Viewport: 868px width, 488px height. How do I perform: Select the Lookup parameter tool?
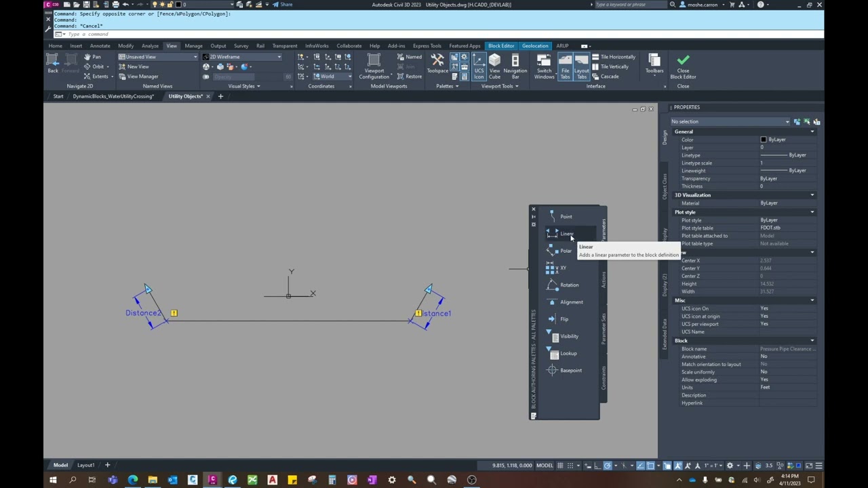pos(562,353)
